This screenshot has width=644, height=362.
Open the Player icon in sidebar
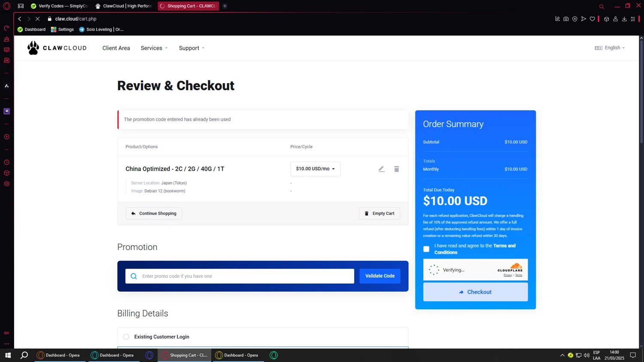click(x=6, y=137)
